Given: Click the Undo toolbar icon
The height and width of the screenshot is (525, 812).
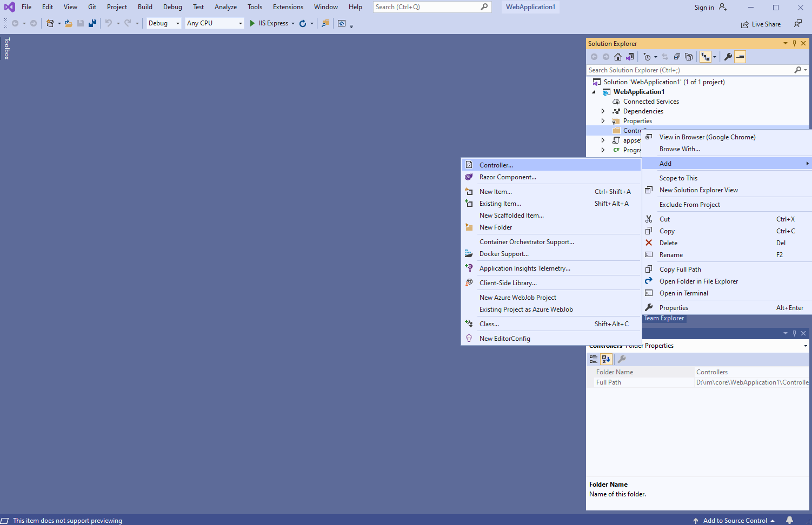Looking at the screenshot, I should pyautogui.click(x=109, y=23).
